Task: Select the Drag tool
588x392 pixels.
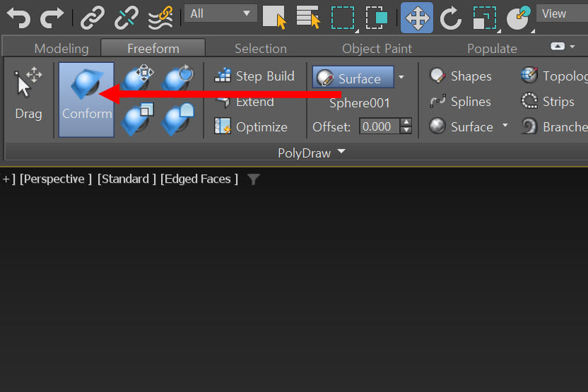Action: tap(28, 94)
